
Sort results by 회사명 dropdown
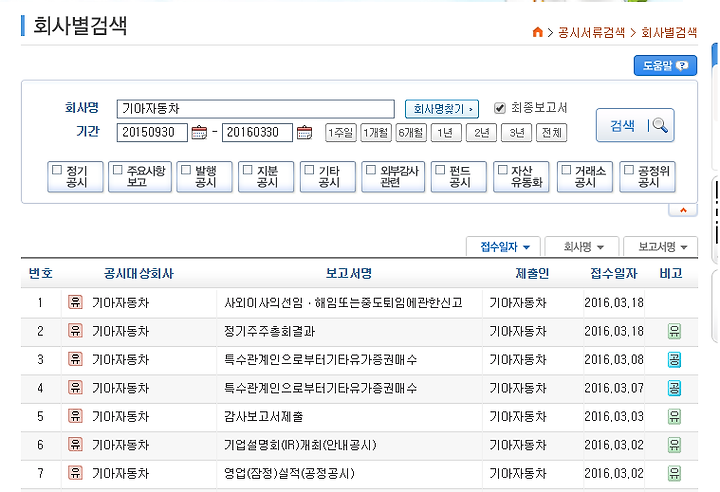click(x=582, y=247)
